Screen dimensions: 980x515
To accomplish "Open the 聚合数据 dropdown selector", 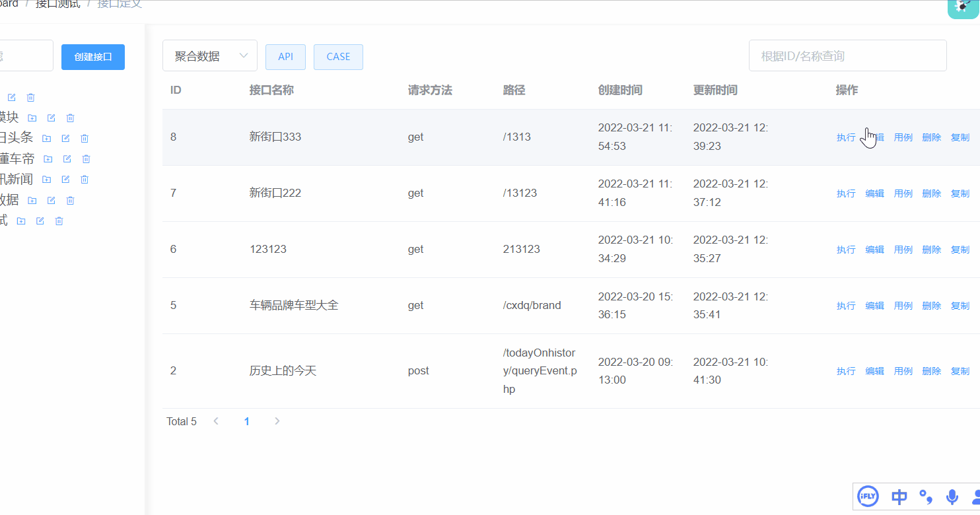I will [209, 56].
